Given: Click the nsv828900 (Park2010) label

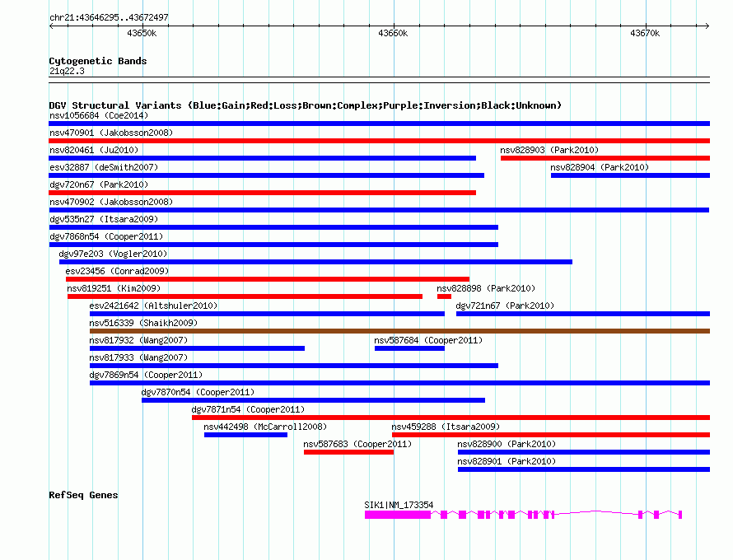Looking at the screenshot, I should [x=507, y=444].
